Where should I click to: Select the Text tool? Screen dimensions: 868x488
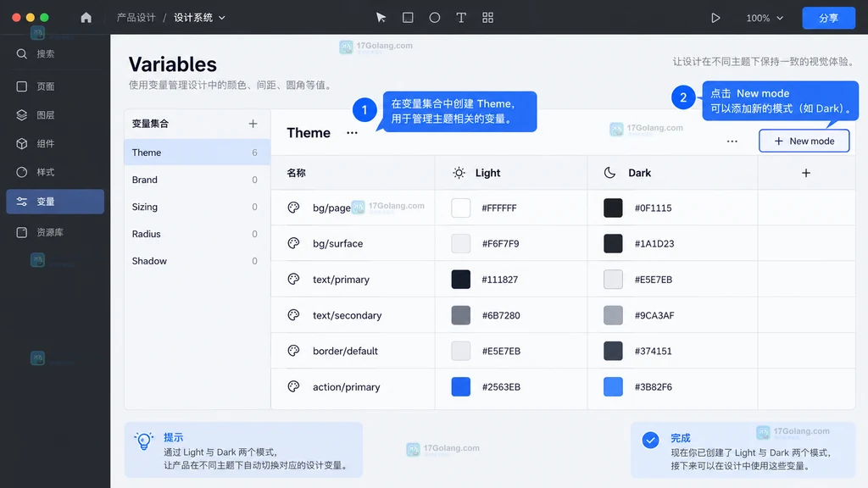pyautogui.click(x=461, y=18)
